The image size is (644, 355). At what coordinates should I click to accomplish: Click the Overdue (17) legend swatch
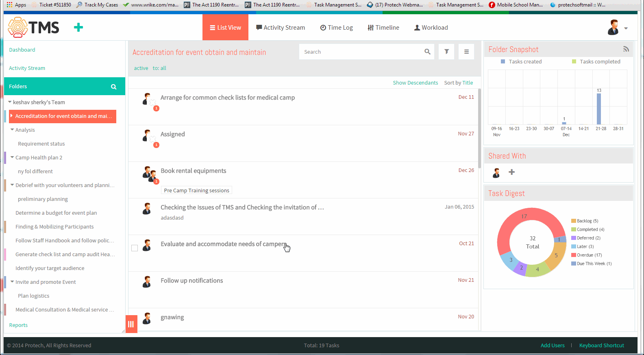(574, 255)
